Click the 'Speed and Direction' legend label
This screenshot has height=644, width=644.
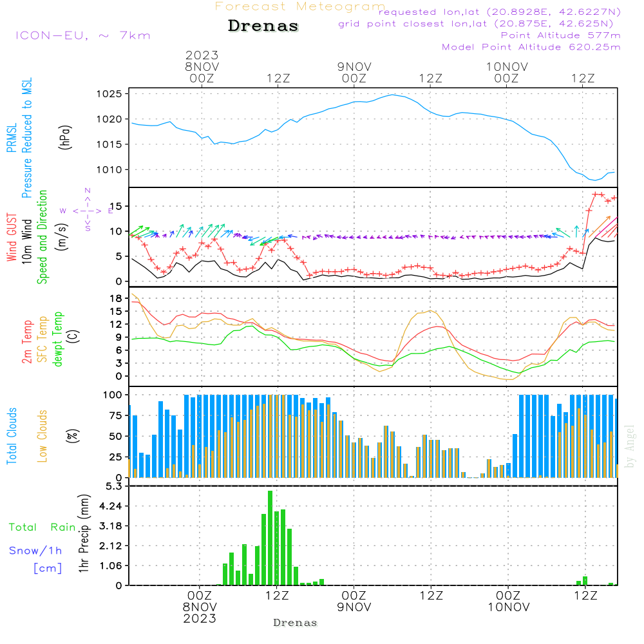click(x=43, y=237)
